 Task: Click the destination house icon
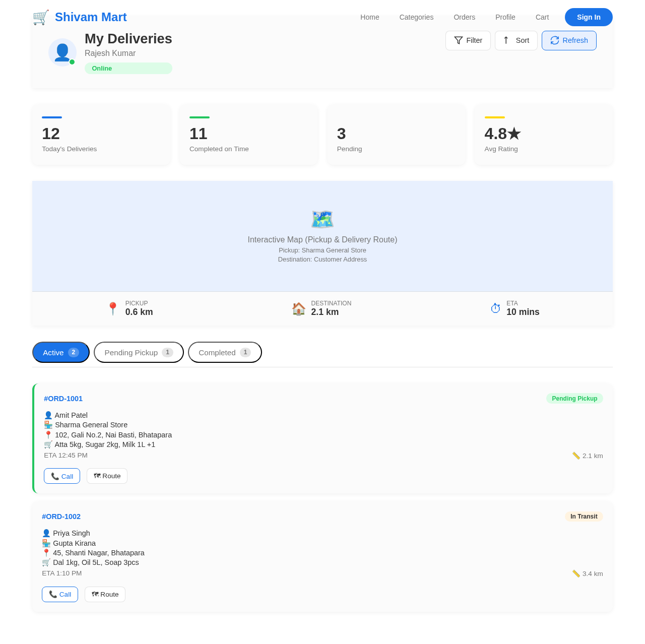[299, 308]
